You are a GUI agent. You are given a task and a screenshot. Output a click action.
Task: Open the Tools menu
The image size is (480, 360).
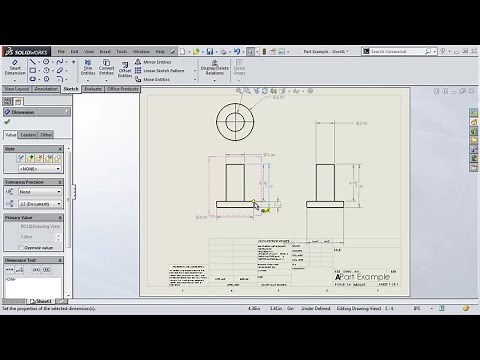coord(122,52)
